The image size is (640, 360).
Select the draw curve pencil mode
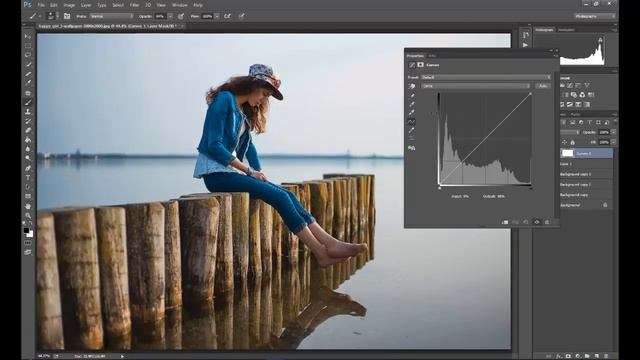[412, 130]
